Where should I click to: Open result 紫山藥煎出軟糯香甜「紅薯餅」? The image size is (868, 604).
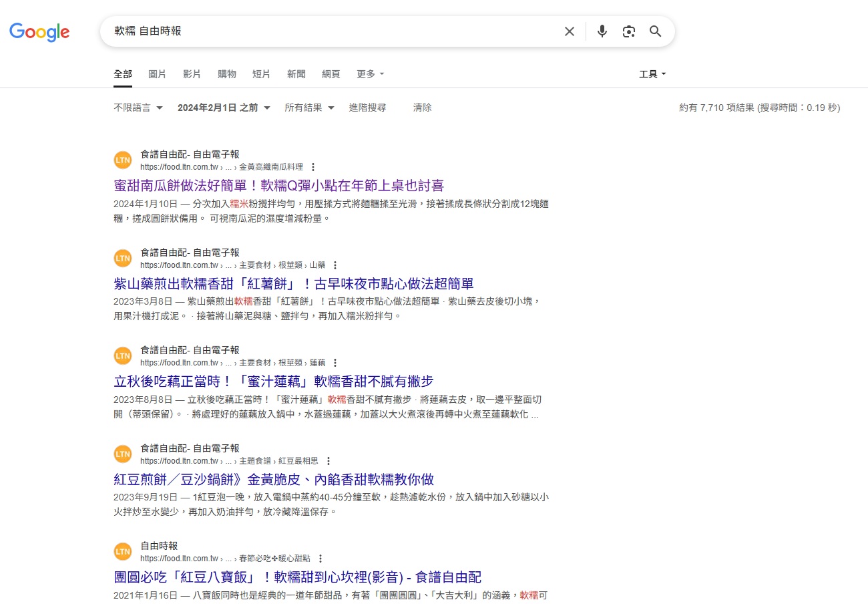click(x=294, y=283)
